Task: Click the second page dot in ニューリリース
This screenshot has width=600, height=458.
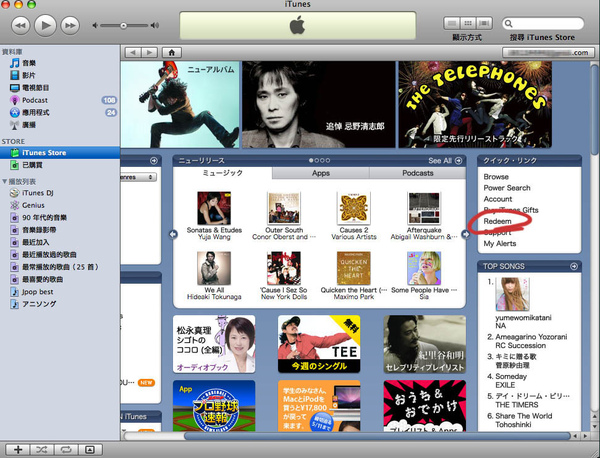Action: point(316,161)
